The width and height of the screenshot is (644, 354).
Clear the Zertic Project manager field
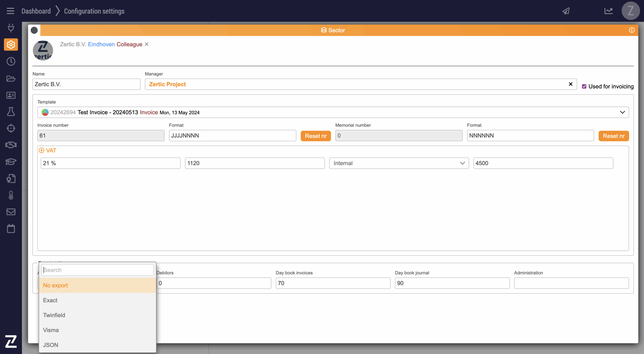[571, 84]
